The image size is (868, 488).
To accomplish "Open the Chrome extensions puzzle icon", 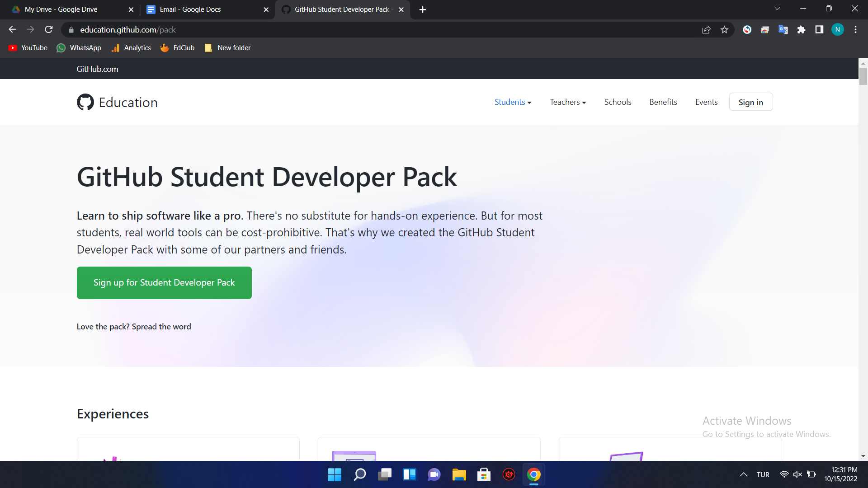I will click(802, 29).
